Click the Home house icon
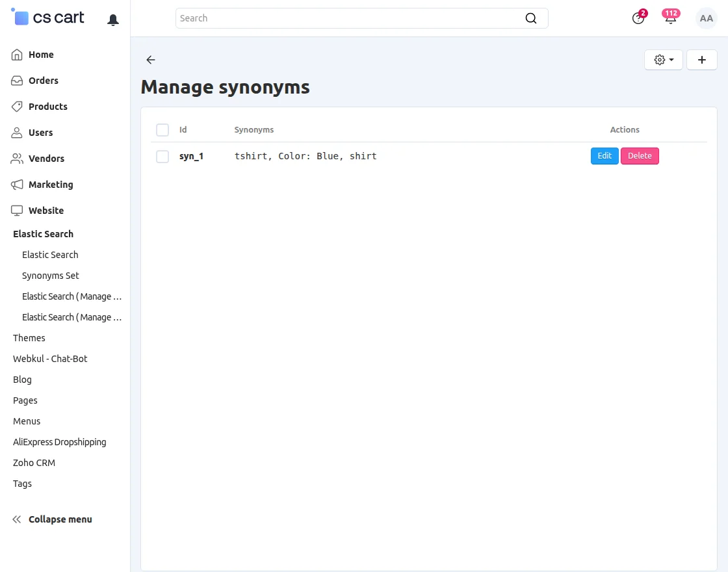 [17, 55]
